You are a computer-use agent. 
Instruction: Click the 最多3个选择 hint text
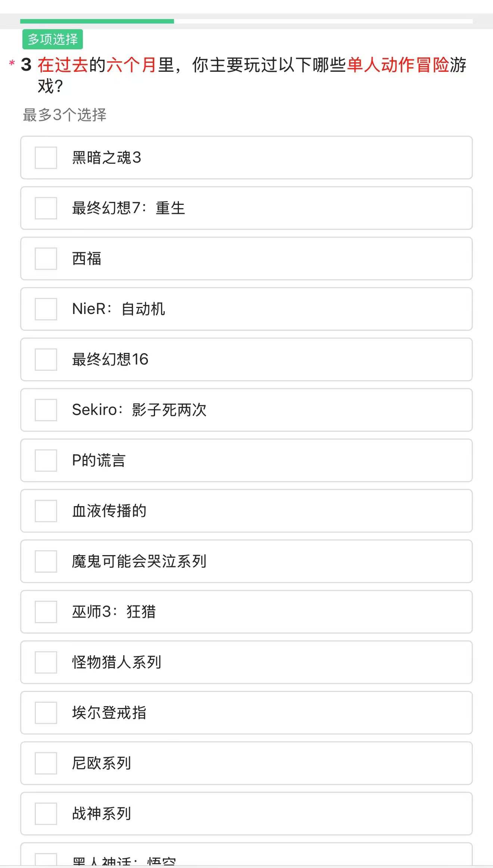[x=65, y=115]
